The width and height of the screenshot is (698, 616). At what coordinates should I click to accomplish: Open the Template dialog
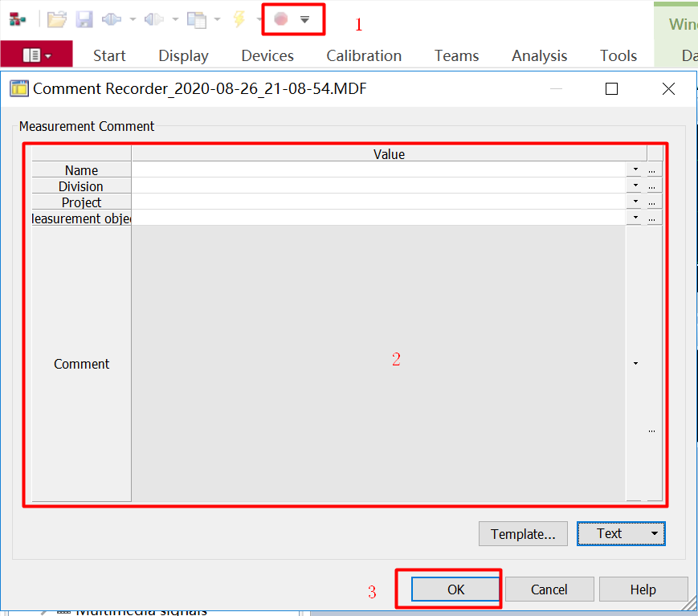[x=523, y=533]
